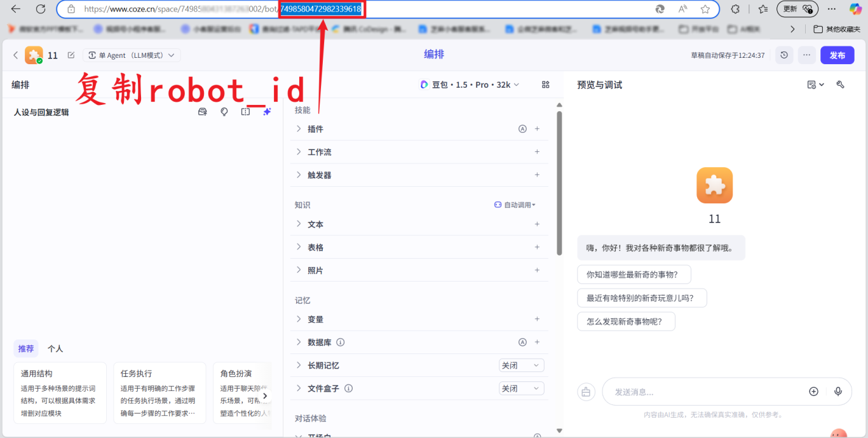868x438 pixels.
Task: Open preview panel memory dropdown icon
Action: click(x=815, y=85)
